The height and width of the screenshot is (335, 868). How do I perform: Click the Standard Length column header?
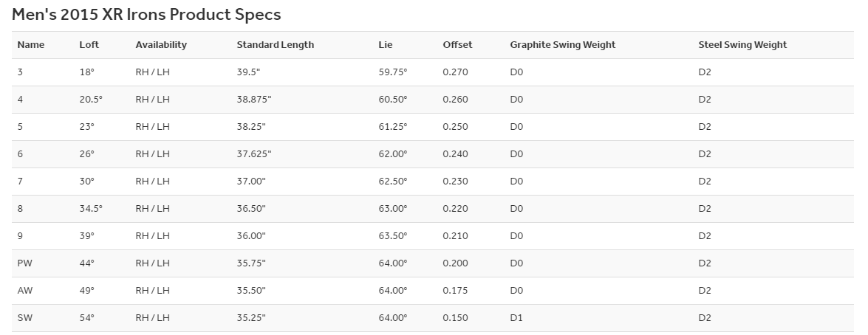coord(275,45)
